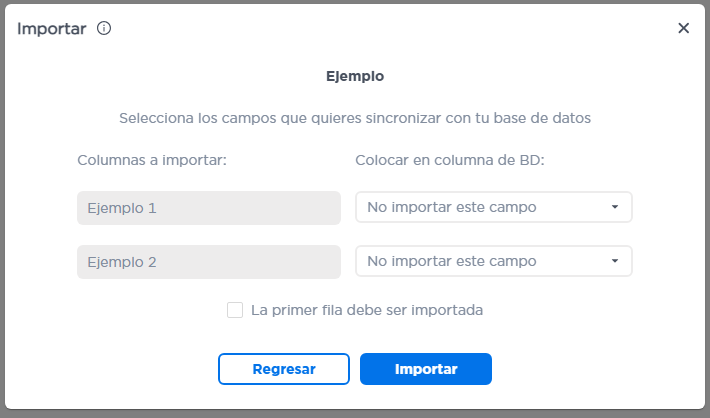The height and width of the screenshot is (418, 710).
Task: Click the Importar dialog title text
Action: [x=52, y=28]
